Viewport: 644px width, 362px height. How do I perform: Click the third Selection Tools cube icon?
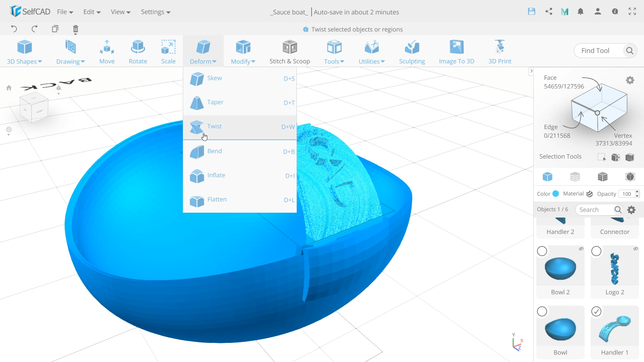[630, 157]
